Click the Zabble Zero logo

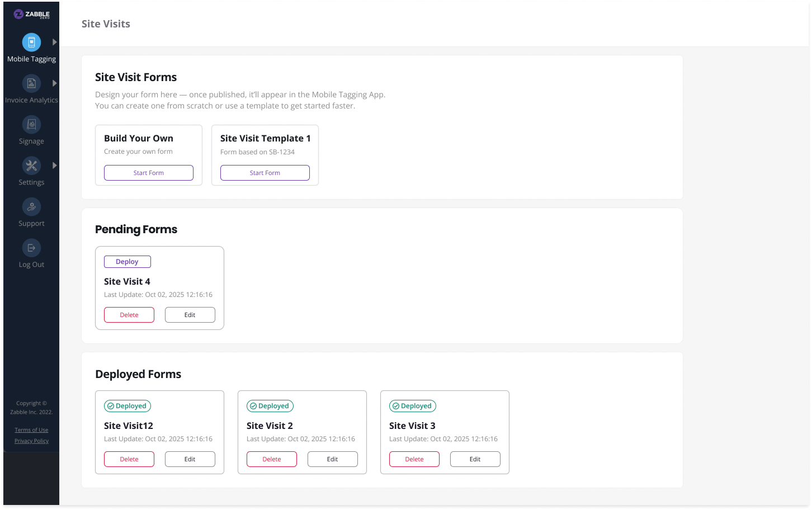31,15
